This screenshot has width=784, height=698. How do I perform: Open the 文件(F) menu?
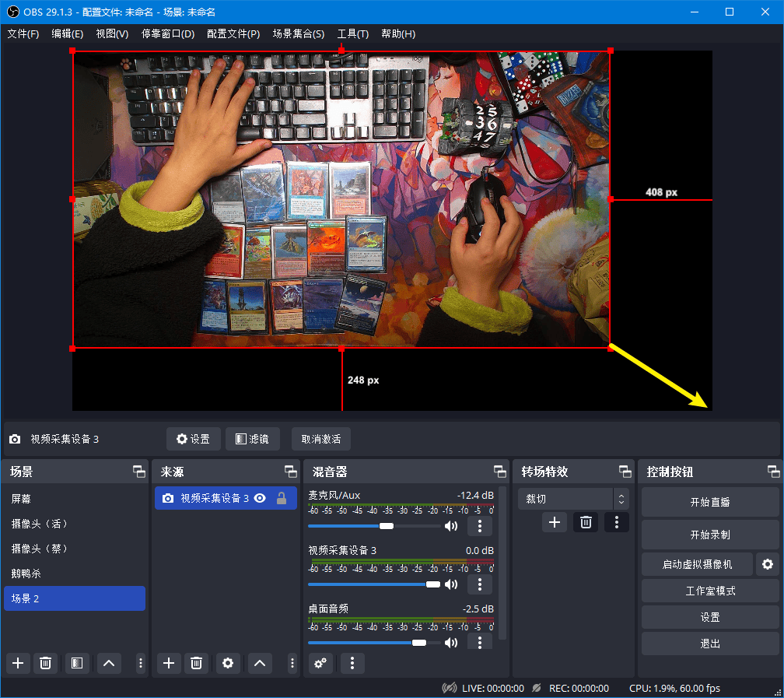pyautogui.click(x=23, y=34)
